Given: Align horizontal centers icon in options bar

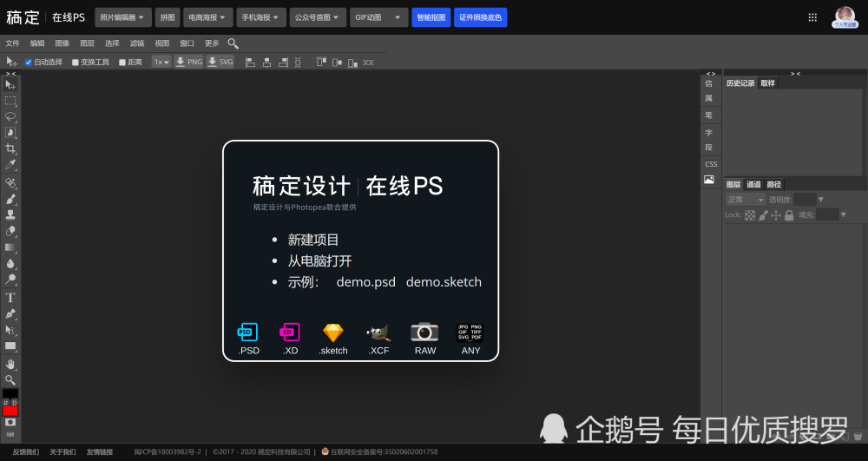Looking at the screenshot, I should click(x=266, y=63).
